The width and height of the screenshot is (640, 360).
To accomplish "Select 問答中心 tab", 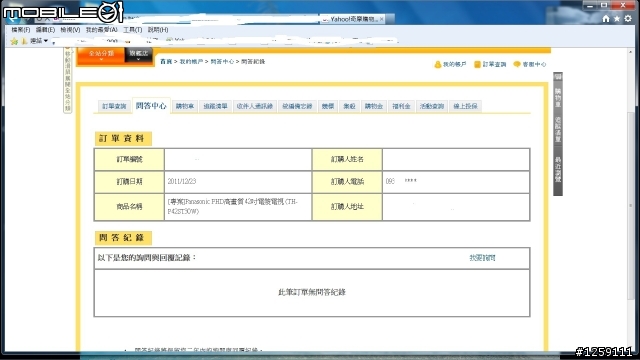I will (x=151, y=106).
